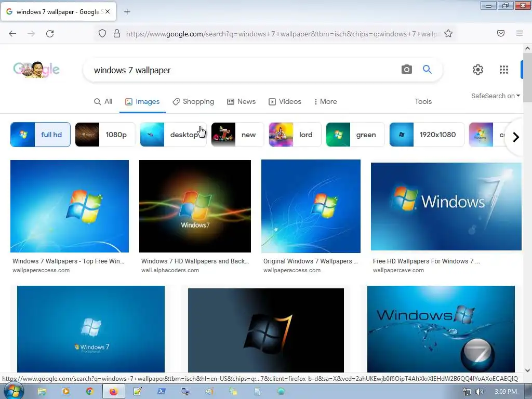Go back using the browser back arrow
The width and height of the screenshot is (532, 399).
pyautogui.click(x=12, y=34)
